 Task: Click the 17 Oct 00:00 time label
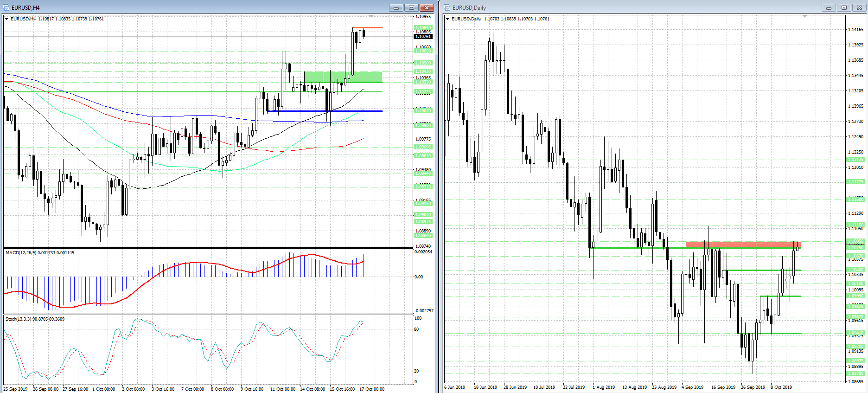click(372, 389)
